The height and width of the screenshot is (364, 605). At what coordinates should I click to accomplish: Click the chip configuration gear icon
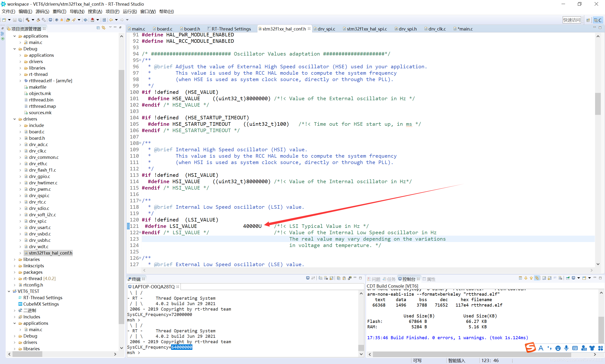tap(57, 20)
